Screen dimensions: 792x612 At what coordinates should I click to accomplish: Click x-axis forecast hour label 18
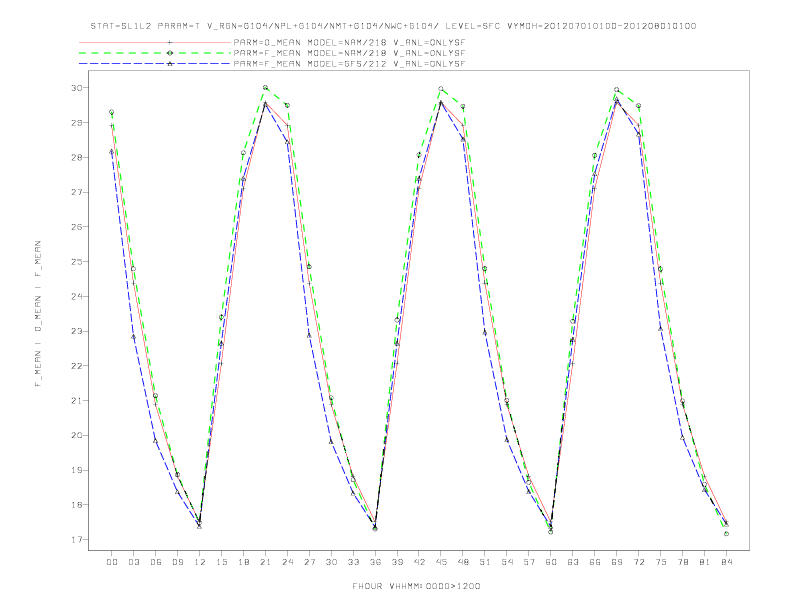(243, 562)
